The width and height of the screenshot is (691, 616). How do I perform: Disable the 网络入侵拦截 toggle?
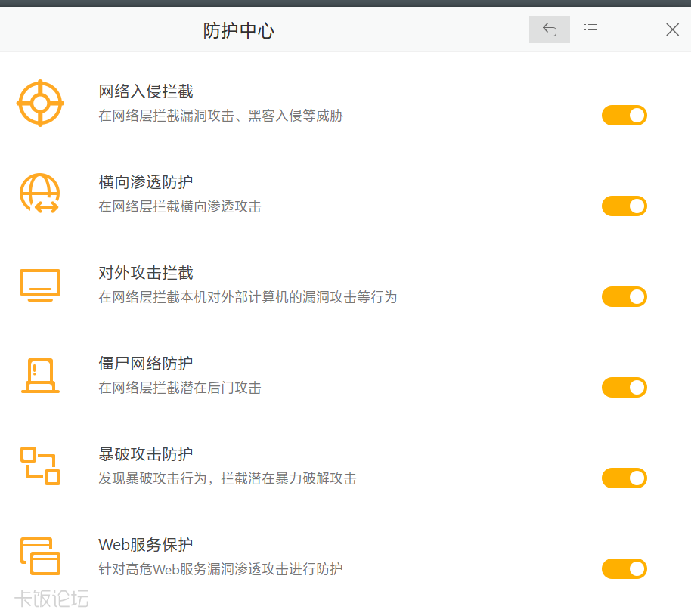point(624,116)
